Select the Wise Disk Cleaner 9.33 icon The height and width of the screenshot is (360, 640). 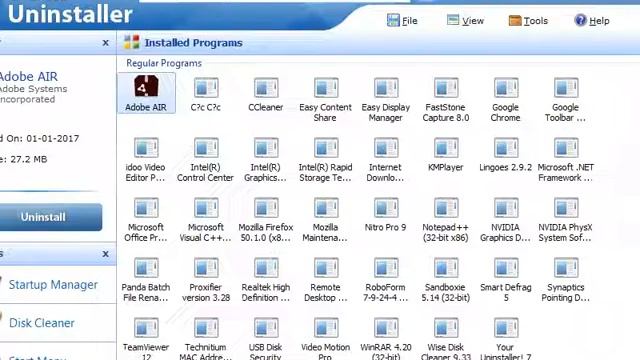tap(446, 327)
